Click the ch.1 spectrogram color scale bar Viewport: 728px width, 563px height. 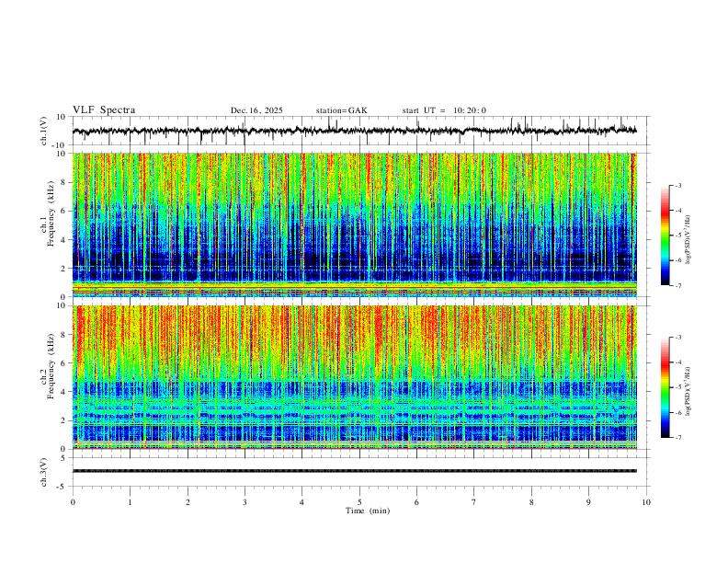(x=665, y=236)
